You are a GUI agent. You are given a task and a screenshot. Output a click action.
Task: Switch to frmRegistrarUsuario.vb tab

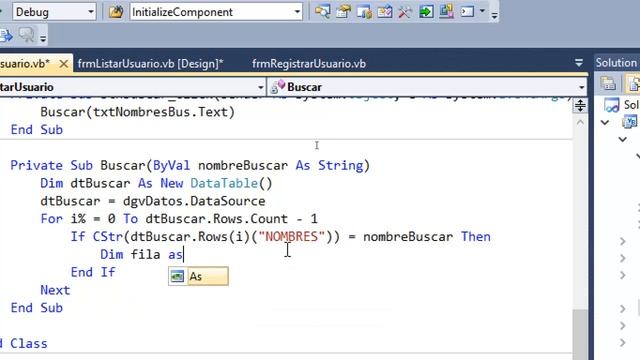click(x=309, y=64)
